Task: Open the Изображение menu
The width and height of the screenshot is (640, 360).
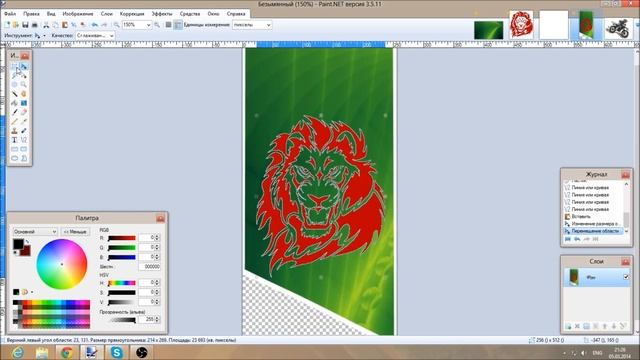Action: point(78,13)
